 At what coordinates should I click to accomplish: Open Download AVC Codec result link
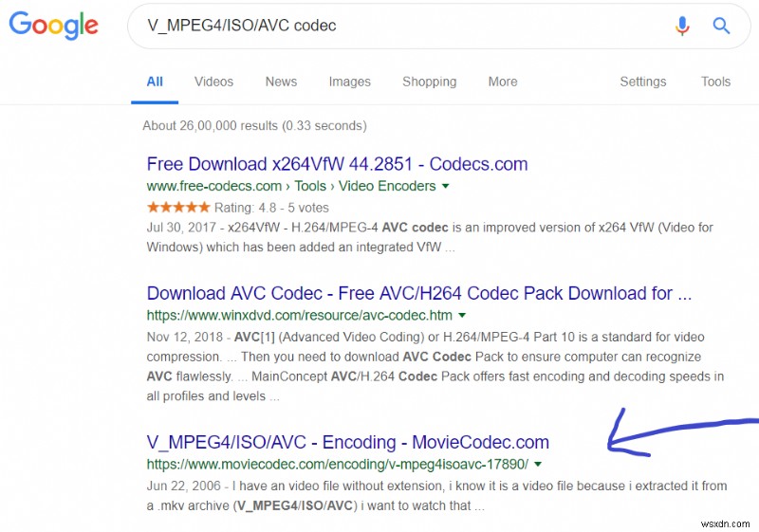418,293
